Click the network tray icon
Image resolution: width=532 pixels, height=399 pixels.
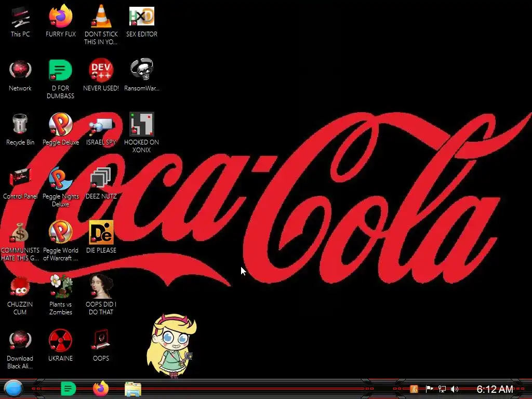(442, 389)
